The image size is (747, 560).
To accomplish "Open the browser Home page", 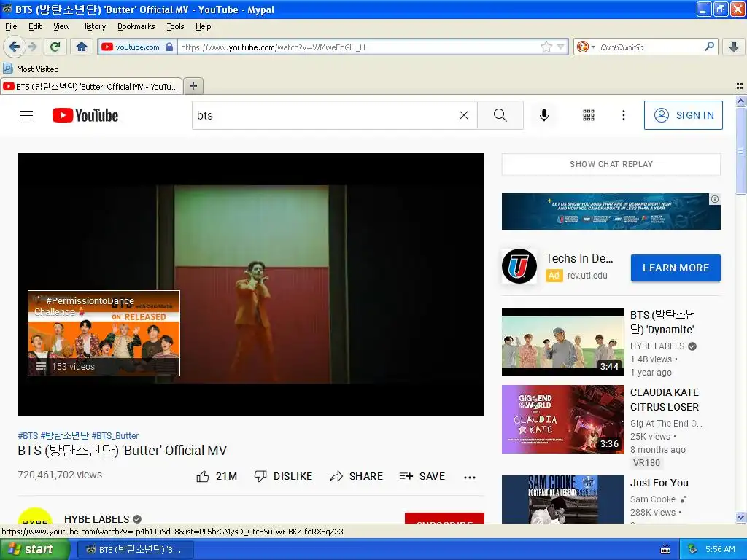I will pos(82,47).
